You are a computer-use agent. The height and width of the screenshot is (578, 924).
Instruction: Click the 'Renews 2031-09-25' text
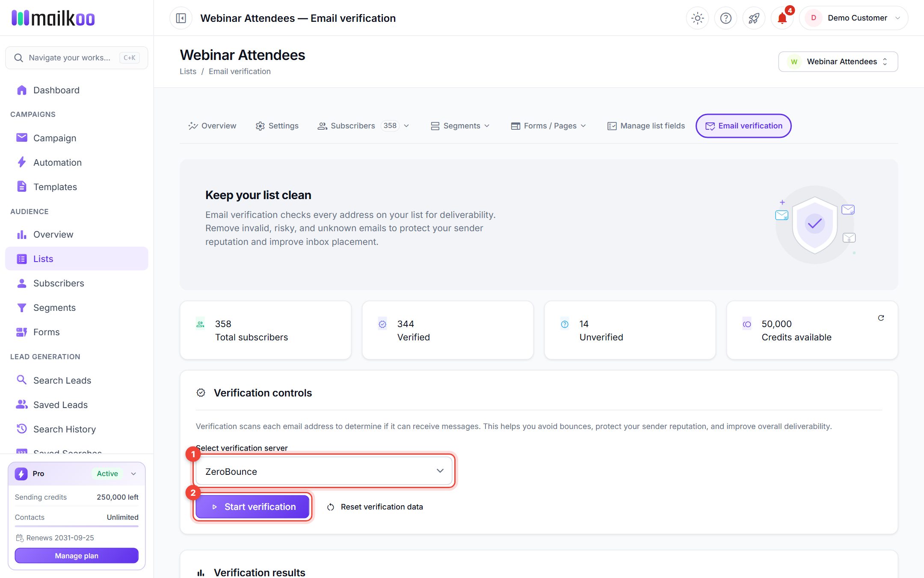click(x=60, y=538)
